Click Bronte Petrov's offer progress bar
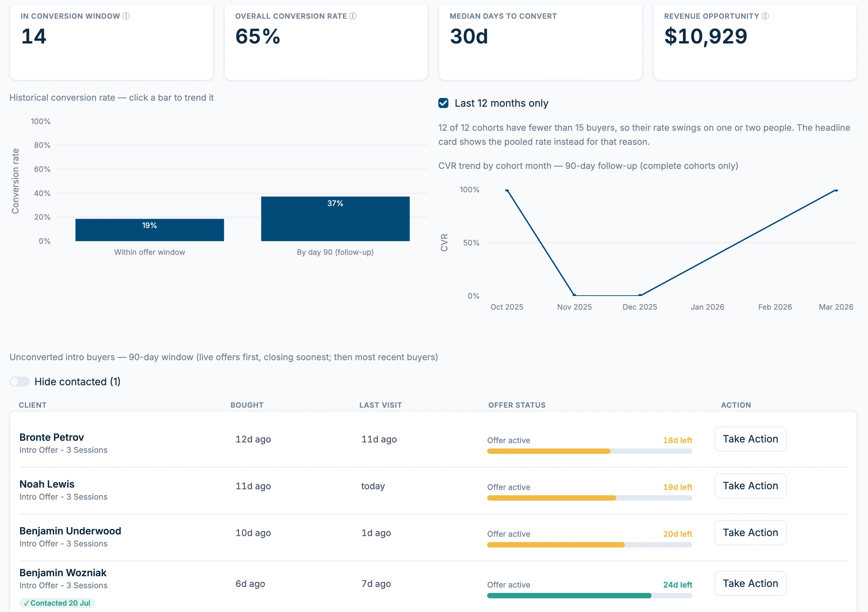The image size is (868, 612). coord(590,451)
